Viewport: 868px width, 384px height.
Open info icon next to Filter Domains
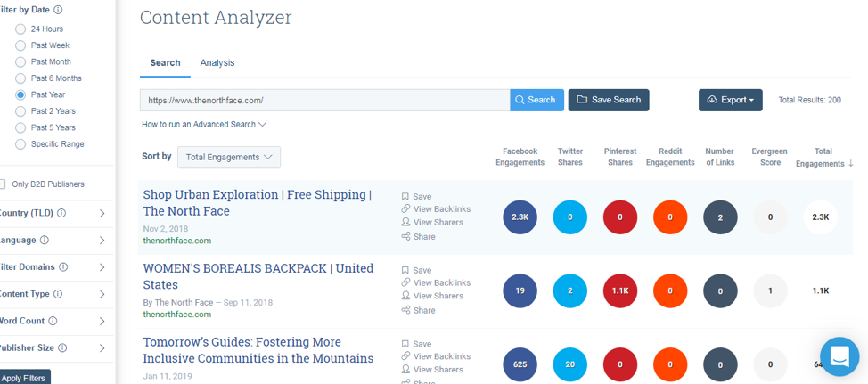pos(63,266)
